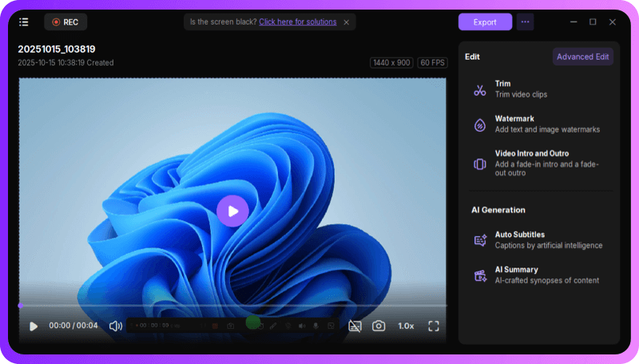
Task: Select the Trim scissors icon
Action: (x=480, y=89)
